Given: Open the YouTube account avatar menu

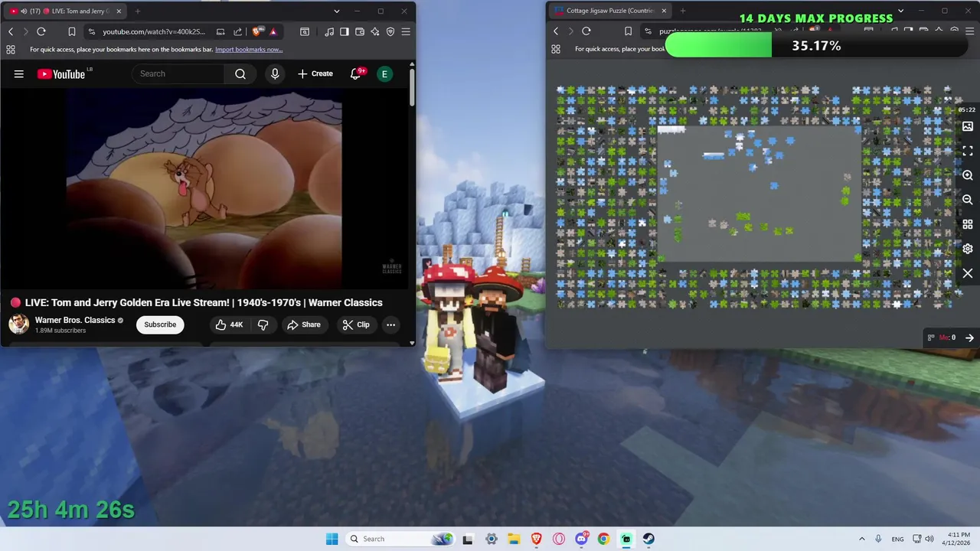Looking at the screenshot, I should coord(385,73).
